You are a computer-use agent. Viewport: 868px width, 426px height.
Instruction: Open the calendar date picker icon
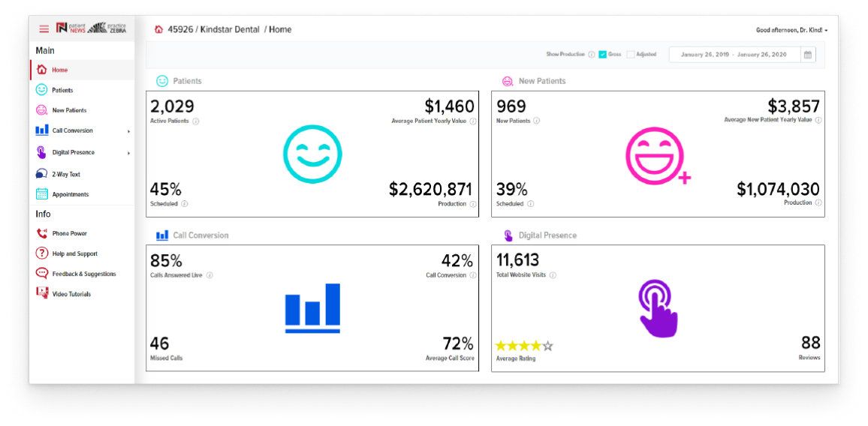pyautogui.click(x=808, y=55)
